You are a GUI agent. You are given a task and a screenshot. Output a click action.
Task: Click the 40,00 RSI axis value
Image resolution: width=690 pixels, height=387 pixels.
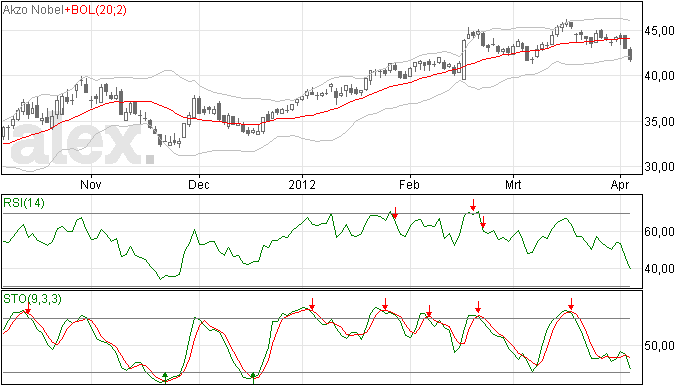click(x=659, y=269)
